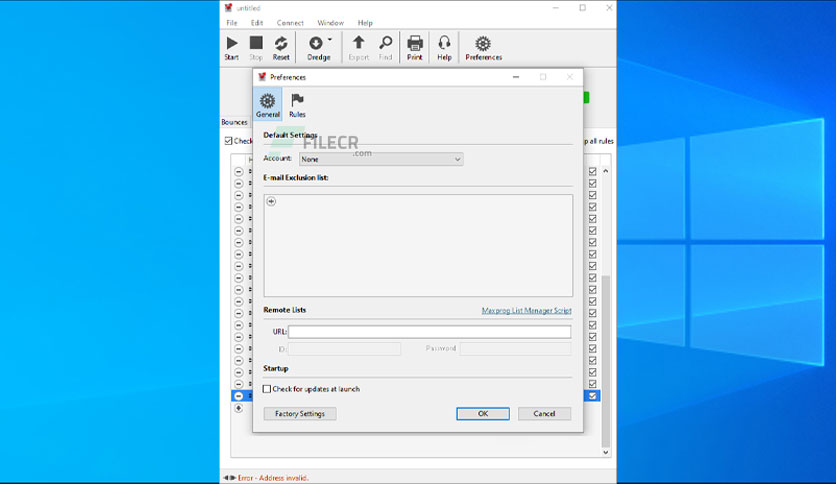Click the add-rule plus icon below the rules list
The height and width of the screenshot is (484, 836).
coord(238,408)
